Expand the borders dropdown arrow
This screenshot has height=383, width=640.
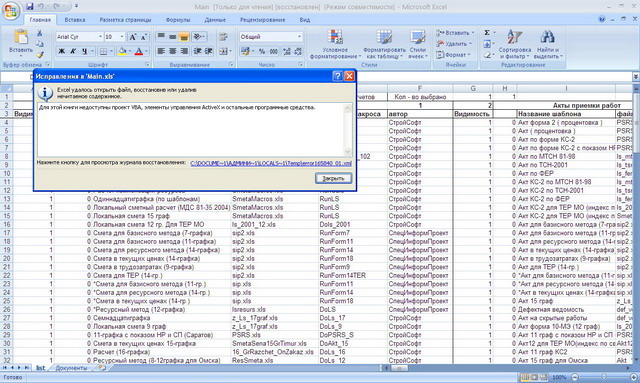click(x=111, y=51)
